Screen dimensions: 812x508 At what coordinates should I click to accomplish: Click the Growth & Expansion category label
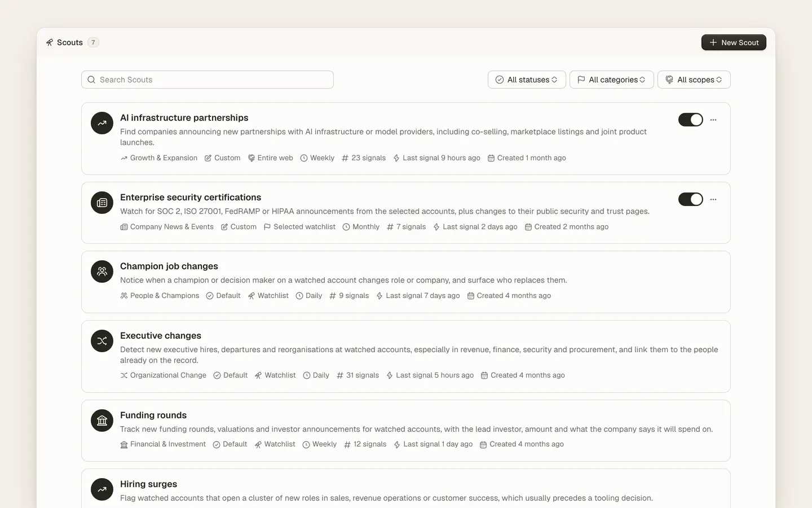(164, 158)
